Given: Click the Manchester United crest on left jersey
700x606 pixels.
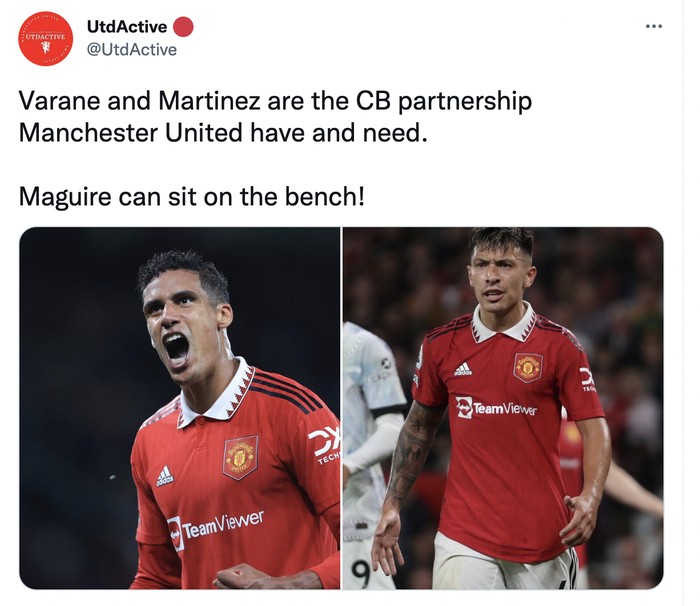Looking at the screenshot, I should (241, 457).
